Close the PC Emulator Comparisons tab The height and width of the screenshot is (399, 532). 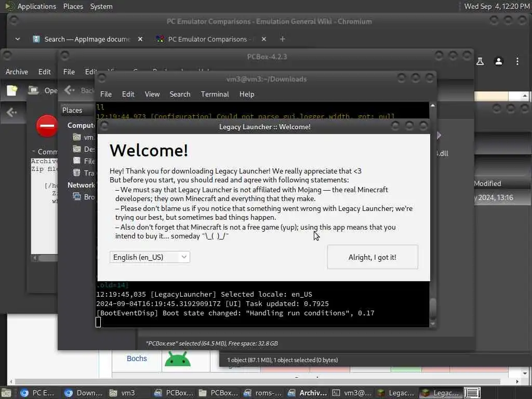pyautogui.click(x=263, y=39)
